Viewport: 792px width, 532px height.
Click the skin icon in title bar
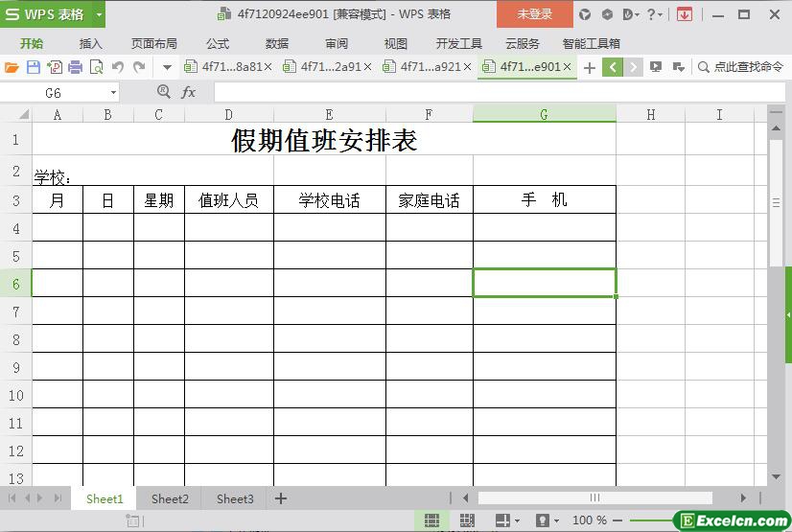[x=585, y=14]
